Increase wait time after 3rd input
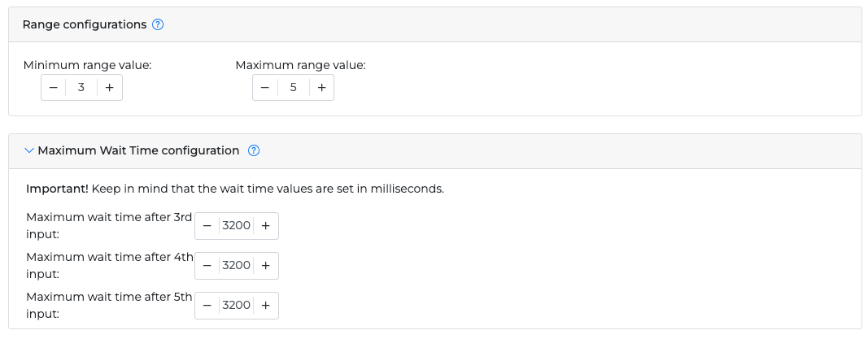 [266, 226]
